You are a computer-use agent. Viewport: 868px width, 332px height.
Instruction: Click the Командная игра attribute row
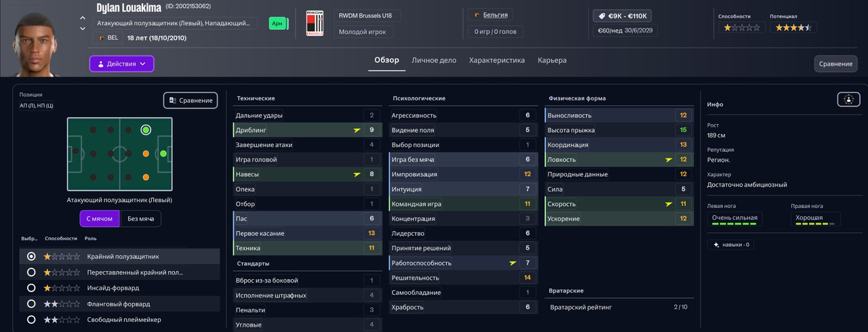(x=464, y=203)
